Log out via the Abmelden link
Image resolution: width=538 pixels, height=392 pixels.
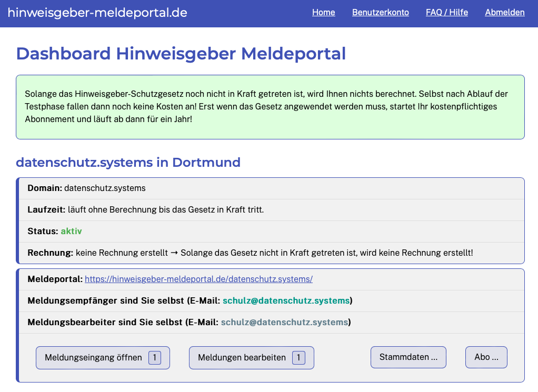pos(504,13)
